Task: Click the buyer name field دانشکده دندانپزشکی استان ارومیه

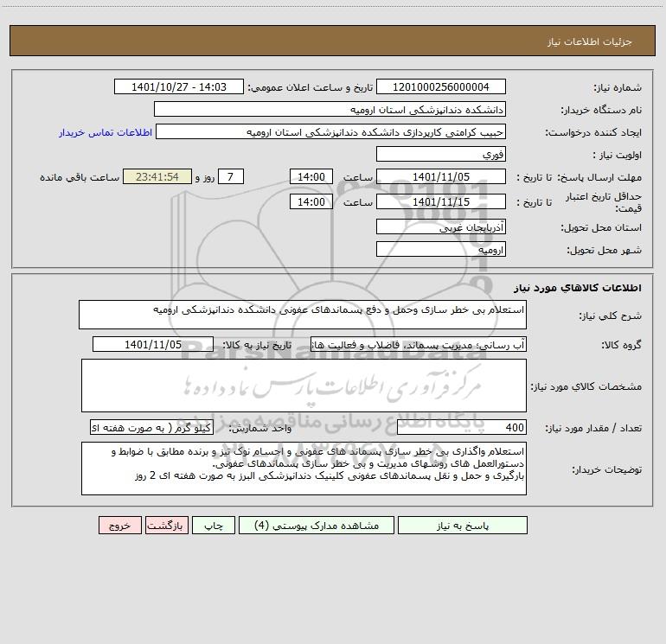Action: click(x=330, y=109)
